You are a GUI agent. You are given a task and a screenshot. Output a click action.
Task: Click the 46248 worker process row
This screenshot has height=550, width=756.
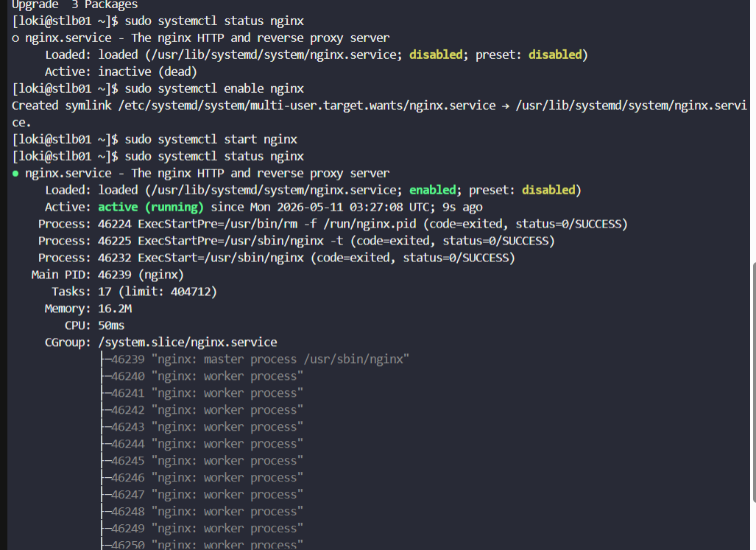point(202,511)
